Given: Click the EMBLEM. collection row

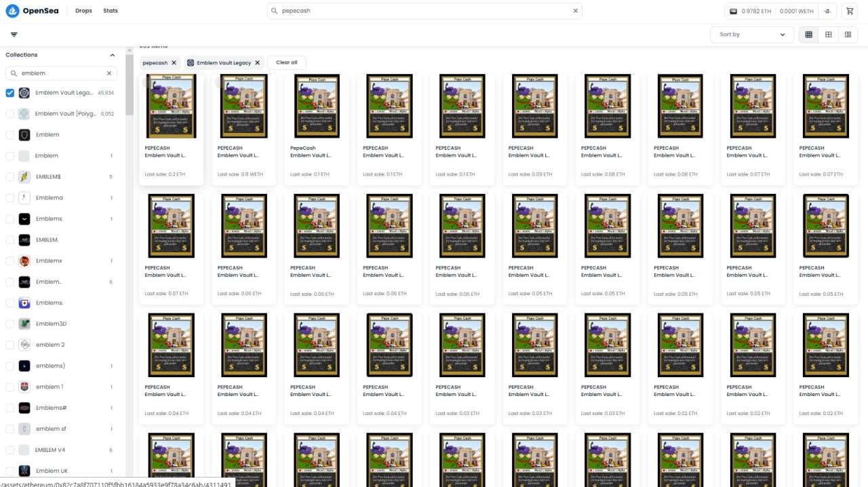Looking at the screenshot, I should (61, 240).
